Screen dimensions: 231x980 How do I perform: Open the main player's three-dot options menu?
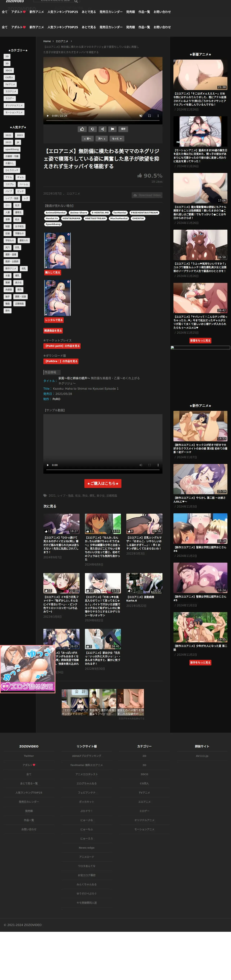tap(158, 116)
